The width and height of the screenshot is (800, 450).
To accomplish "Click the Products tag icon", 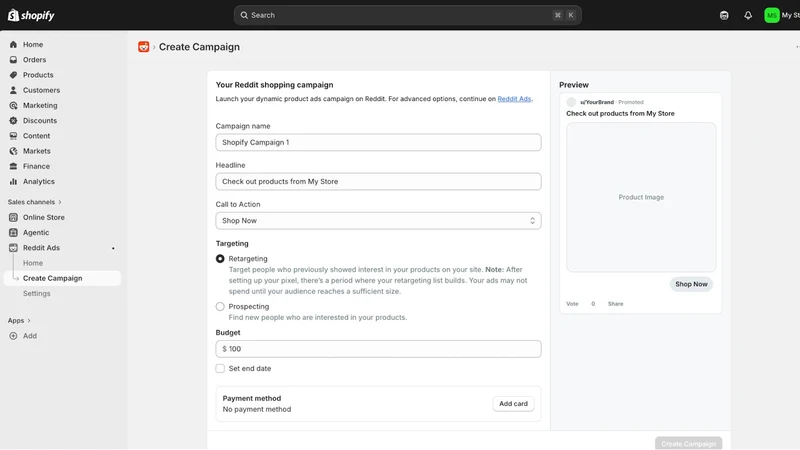I will pyautogui.click(x=13, y=75).
